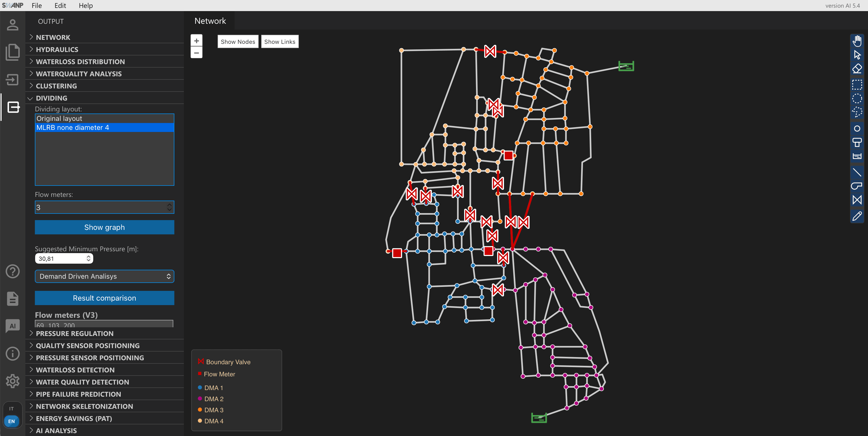The height and width of the screenshot is (436, 868).
Task: Click the DMA 3 orange legend dot
Action: tap(200, 410)
